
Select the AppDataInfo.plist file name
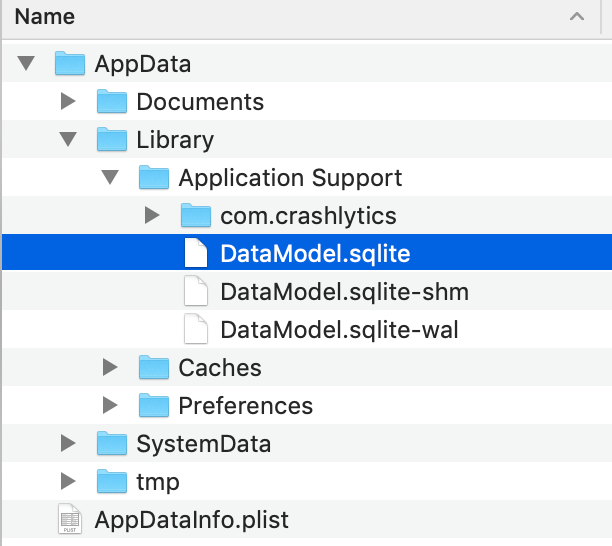click(192, 520)
